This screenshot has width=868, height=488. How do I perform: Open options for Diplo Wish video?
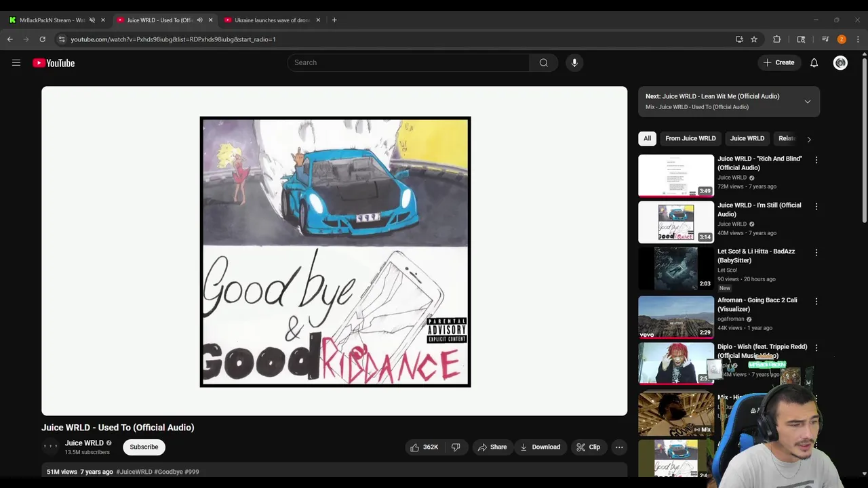(x=816, y=348)
